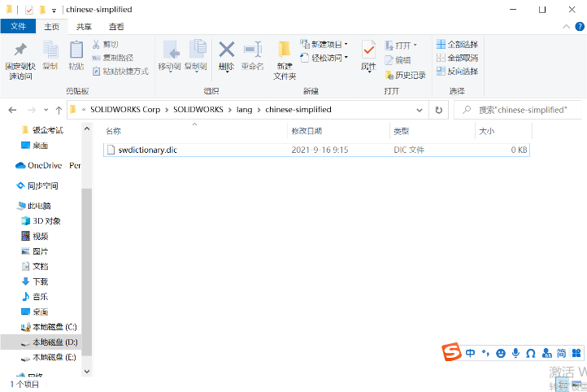The width and height of the screenshot is (587, 392).
Task: Select Local Disk (C:) in navigation pane
Action: pyautogui.click(x=49, y=327)
